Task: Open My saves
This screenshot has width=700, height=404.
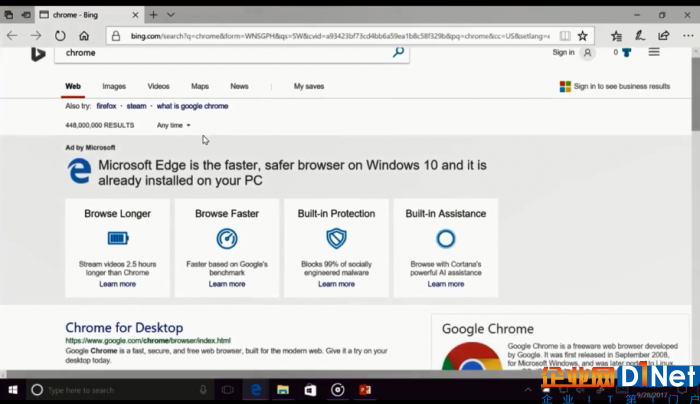Action: click(x=309, y=86)
